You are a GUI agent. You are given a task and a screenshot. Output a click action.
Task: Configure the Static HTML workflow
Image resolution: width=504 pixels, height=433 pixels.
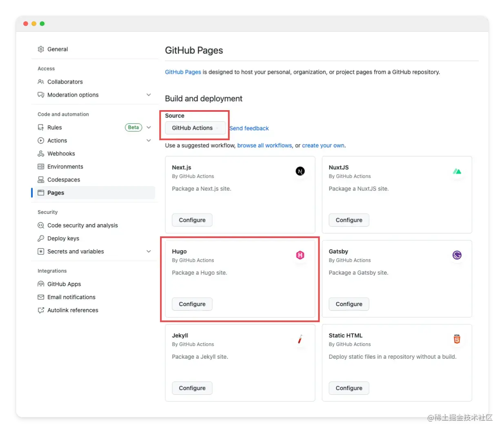[x=349, y=389]
